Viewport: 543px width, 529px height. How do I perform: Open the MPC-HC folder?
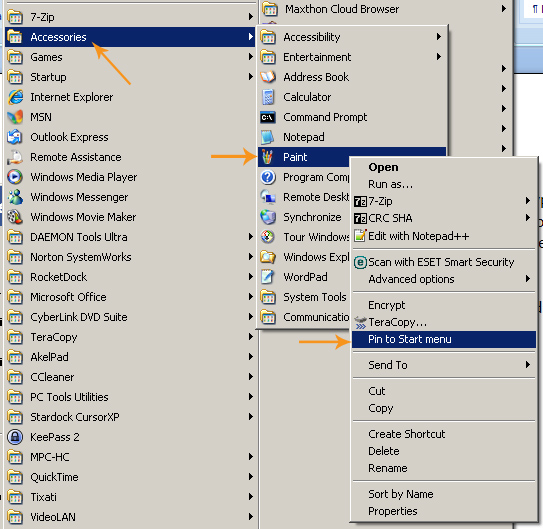pyautogui.click(x=130, y=457)
